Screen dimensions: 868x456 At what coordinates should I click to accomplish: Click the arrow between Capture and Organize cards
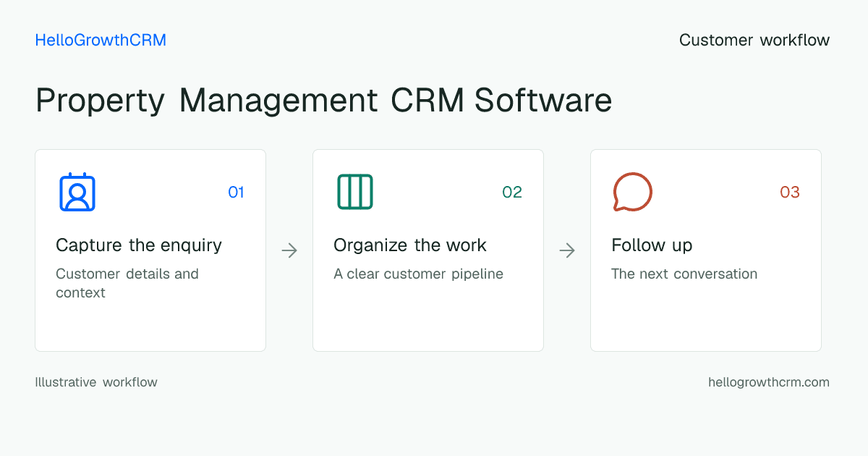click(289, 250)
